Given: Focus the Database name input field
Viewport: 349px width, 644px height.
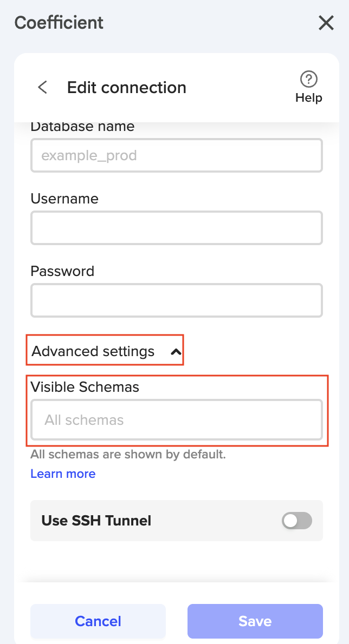Looking at the screenshot, I should tap(177, 156).
